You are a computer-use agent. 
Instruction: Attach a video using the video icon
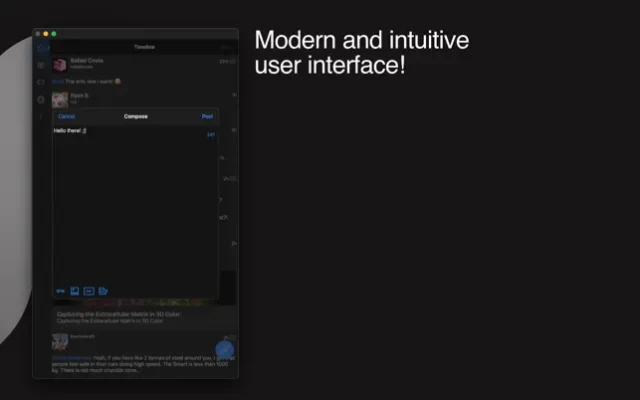coord(88,291)
